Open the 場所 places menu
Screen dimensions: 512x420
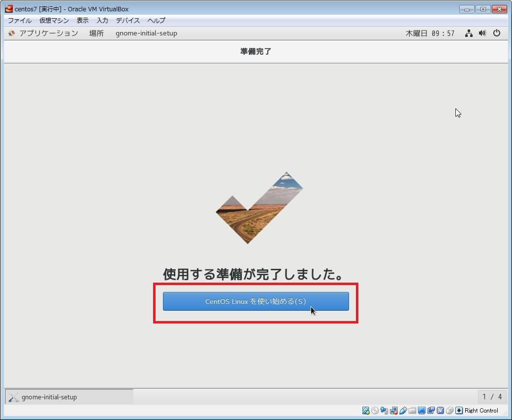[96, 33]
